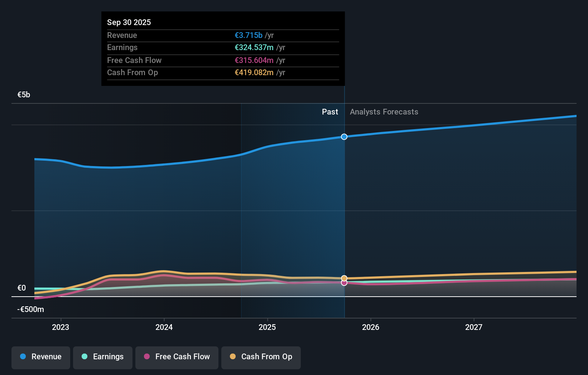Switch to the Analysts Forecasts section
This screenshot has height=375, width=588.
pyautogui.click(x=384, y=112)
